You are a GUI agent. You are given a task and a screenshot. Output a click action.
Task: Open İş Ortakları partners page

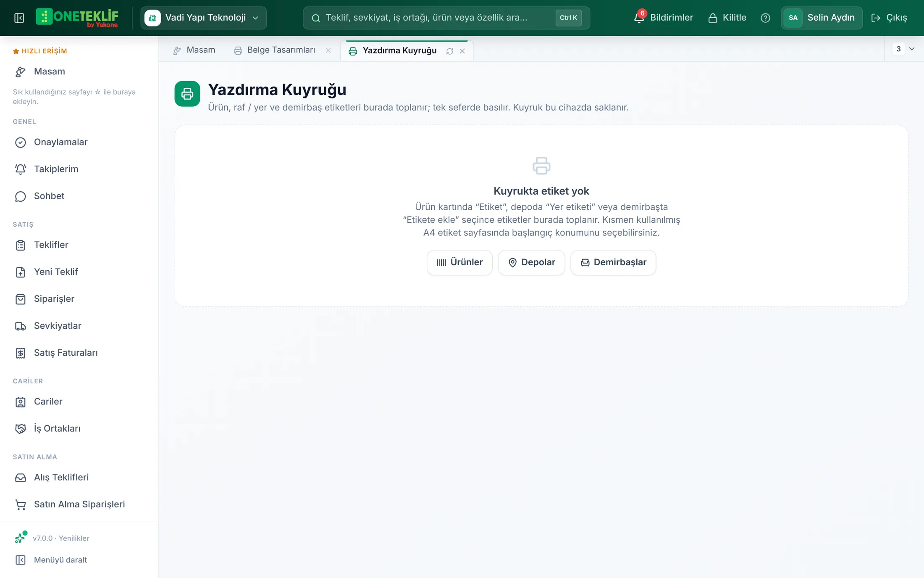[79, 428]
